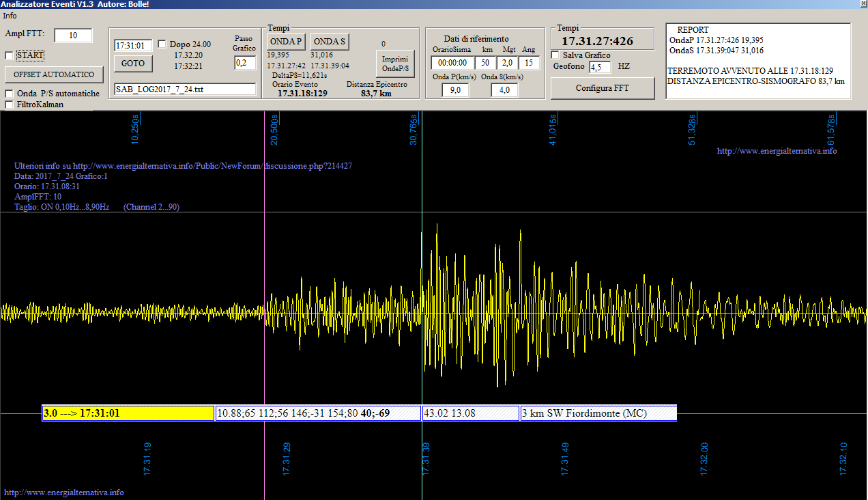The height and width of the screenshot is (500, 868).
Task: Click the 43.02 13.08 coordinates cell
Action: pos(471,413)
